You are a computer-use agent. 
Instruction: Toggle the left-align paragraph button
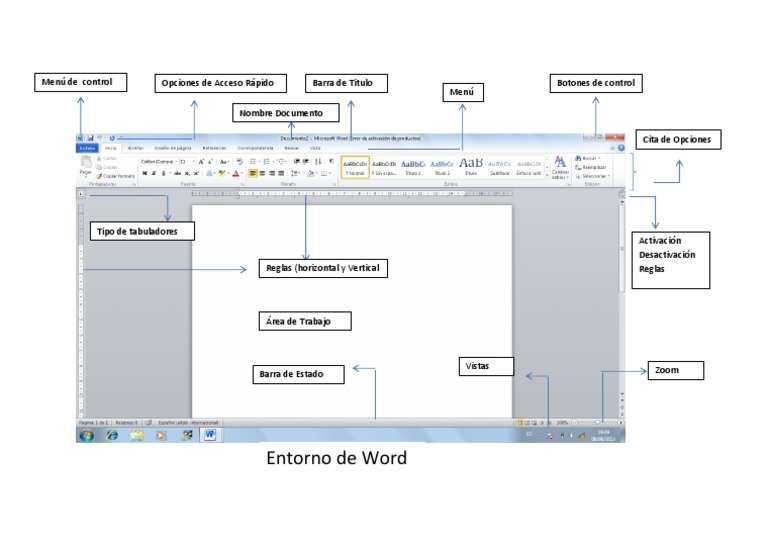click(x=253, y=173)
